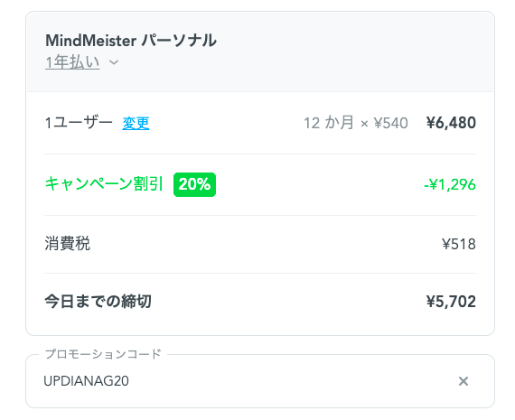Screen dimensions: 515x420
Task: Click the ¥540 monthly price
Action: coord(391,124)
